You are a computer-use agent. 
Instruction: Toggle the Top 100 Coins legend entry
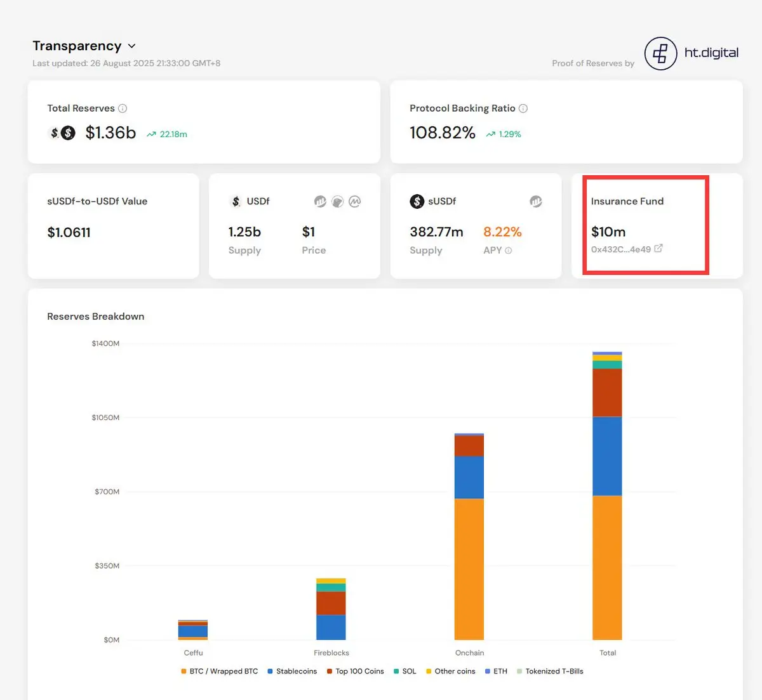point(356,671)
